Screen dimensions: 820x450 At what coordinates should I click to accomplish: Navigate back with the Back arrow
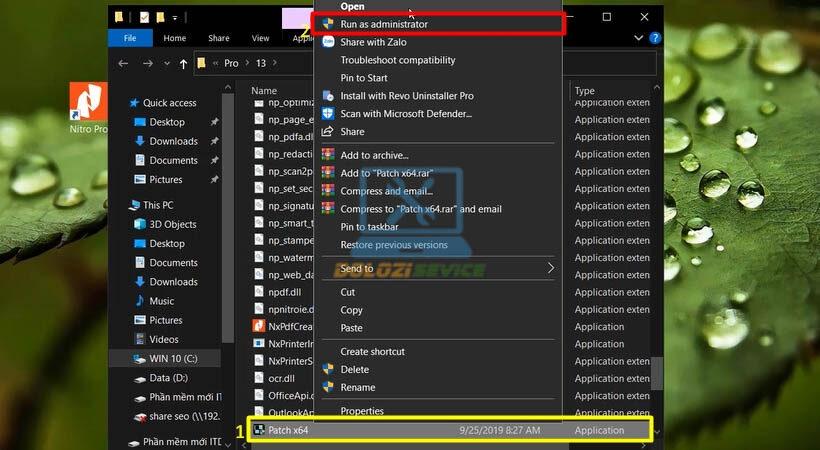pos(123,63)
